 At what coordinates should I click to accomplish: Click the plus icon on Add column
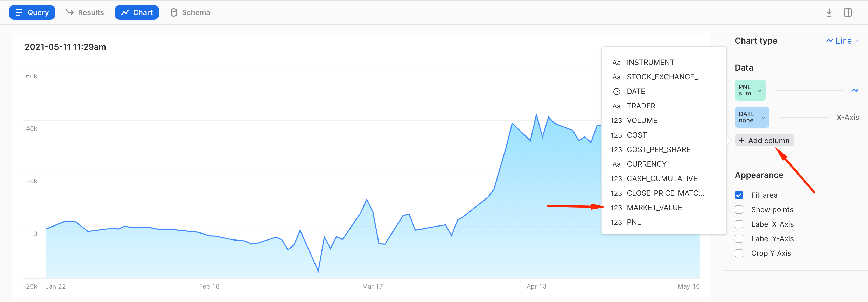point(741,140)
